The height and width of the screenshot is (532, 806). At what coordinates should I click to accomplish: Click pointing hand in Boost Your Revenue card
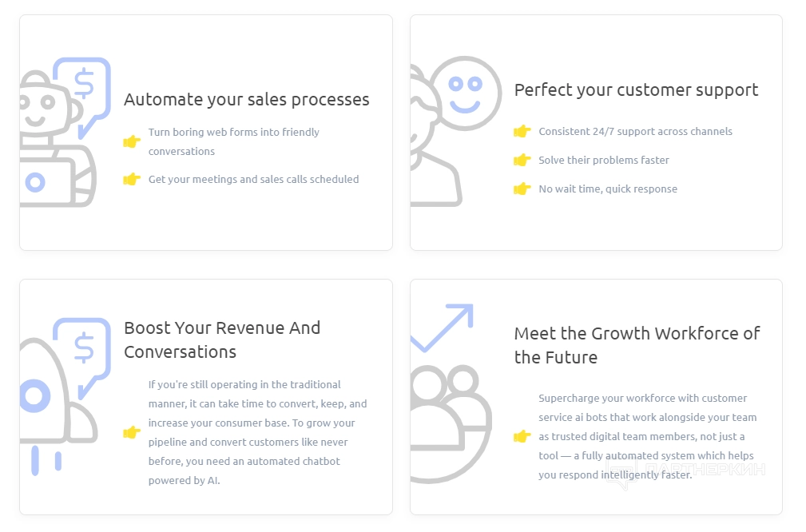[132, 433]
